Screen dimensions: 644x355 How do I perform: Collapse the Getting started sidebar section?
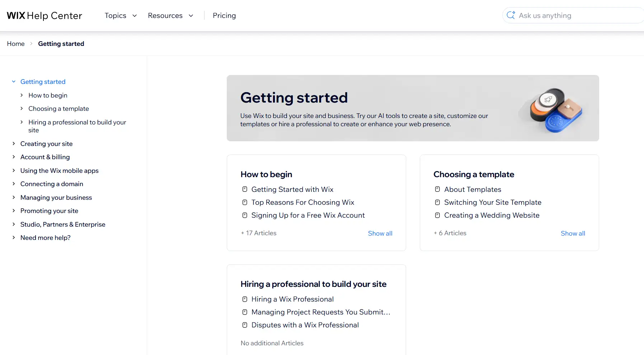point(14,82)
